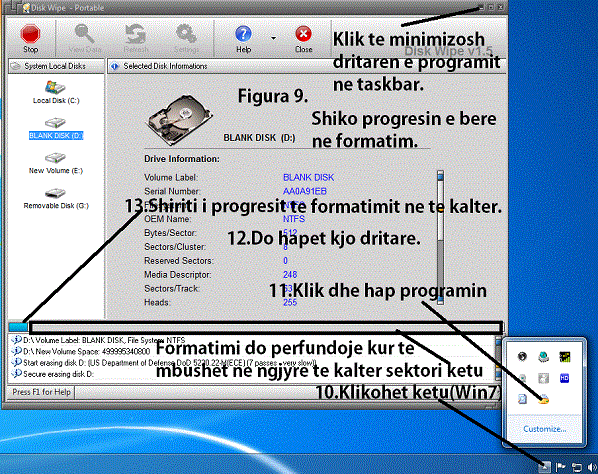This screenshot has height=474, width=598.
Task: Click log line 'Start erasing disk D:'
Action: [x=164, y=363]
